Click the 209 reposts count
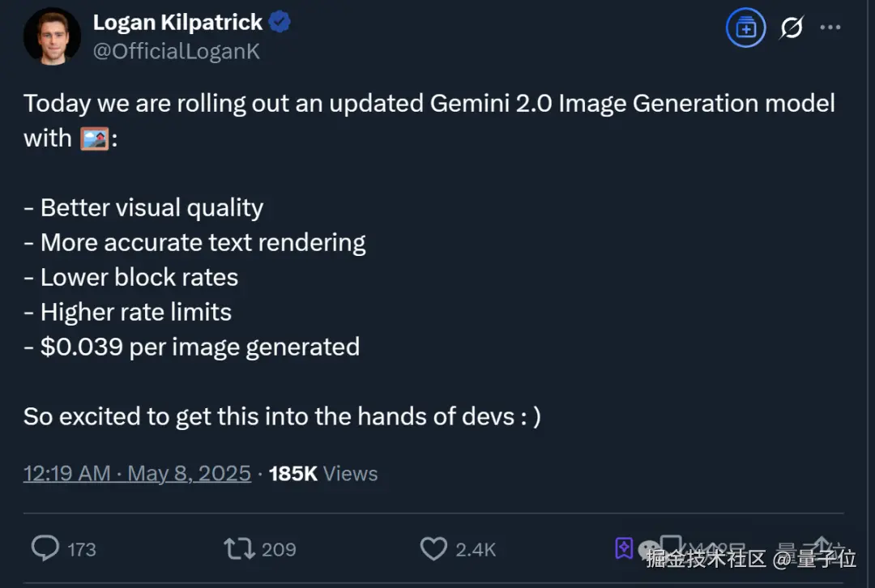The image size is (875, 588). point(279,550)
